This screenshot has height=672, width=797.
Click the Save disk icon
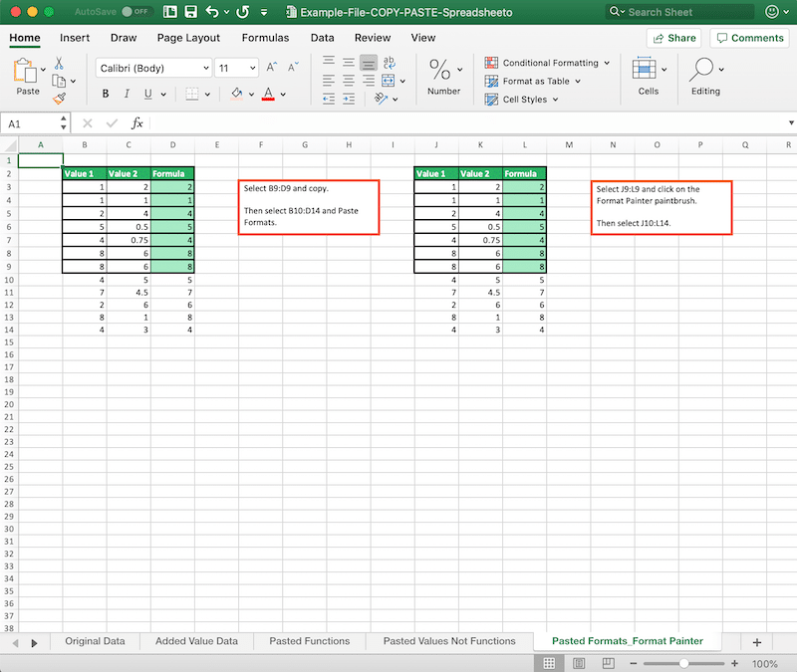[190, 12]
